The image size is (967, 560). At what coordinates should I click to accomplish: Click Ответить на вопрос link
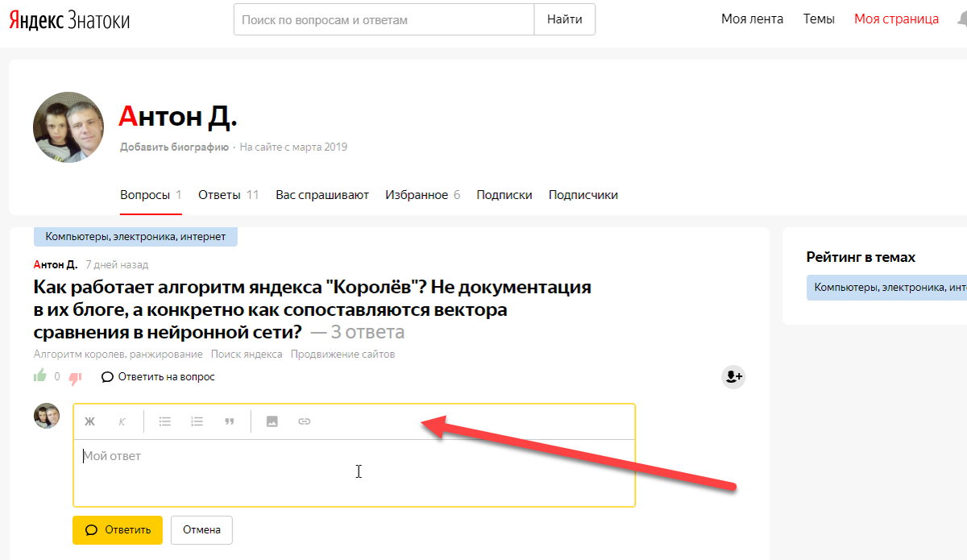point(159,377)
